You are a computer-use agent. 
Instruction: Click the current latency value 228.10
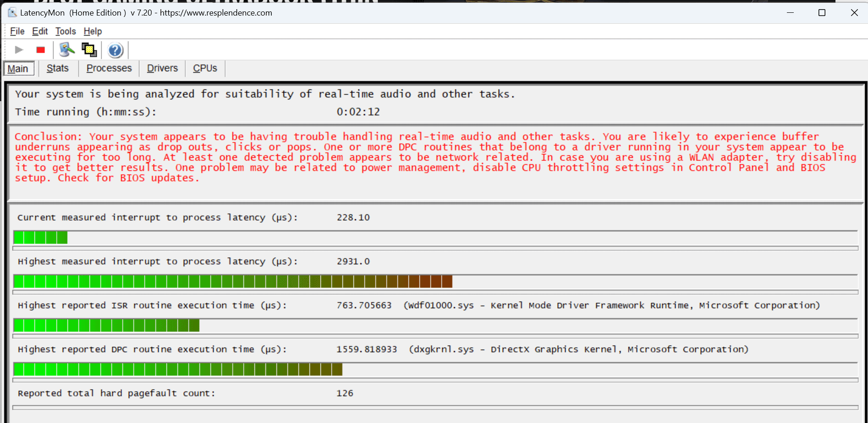point(353,217)
